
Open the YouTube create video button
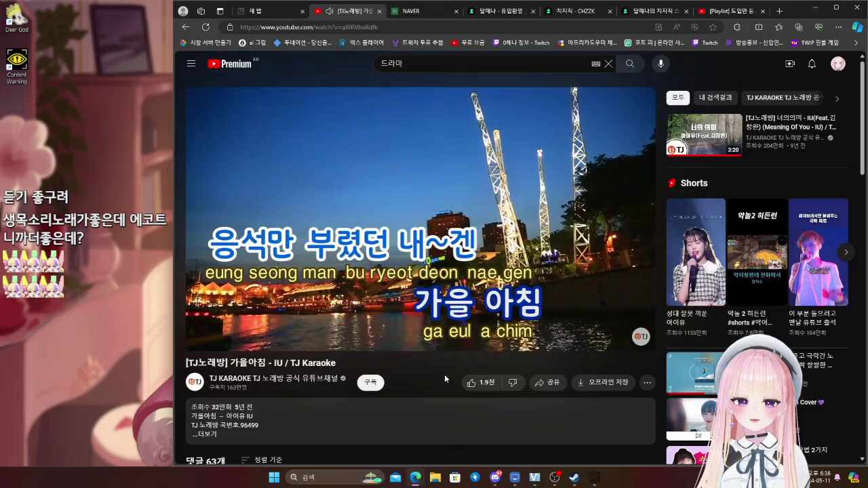tap(790, 64)
